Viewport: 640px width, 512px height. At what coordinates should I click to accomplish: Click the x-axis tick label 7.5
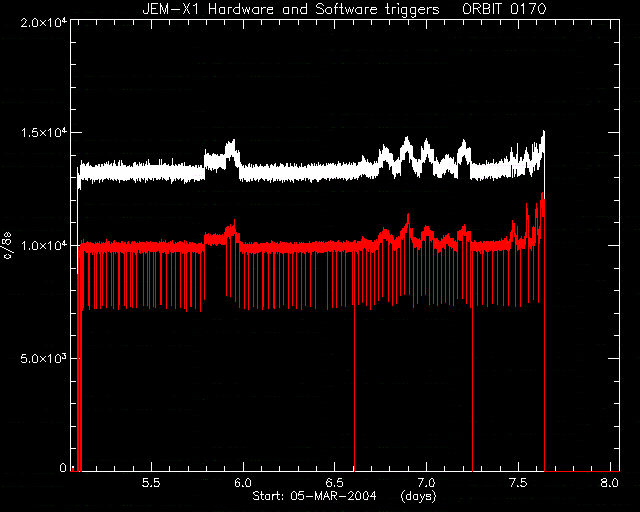coord(518,483)
